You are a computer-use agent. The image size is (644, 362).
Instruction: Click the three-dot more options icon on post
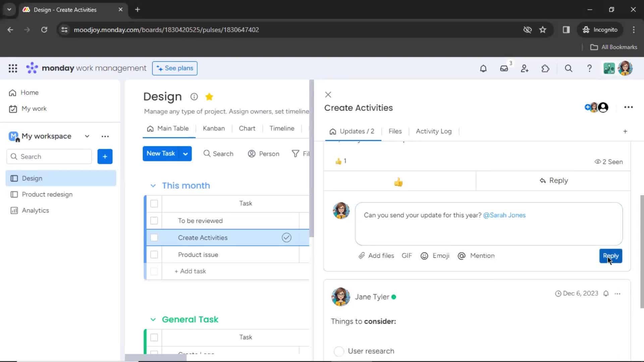tap(618, 294)
